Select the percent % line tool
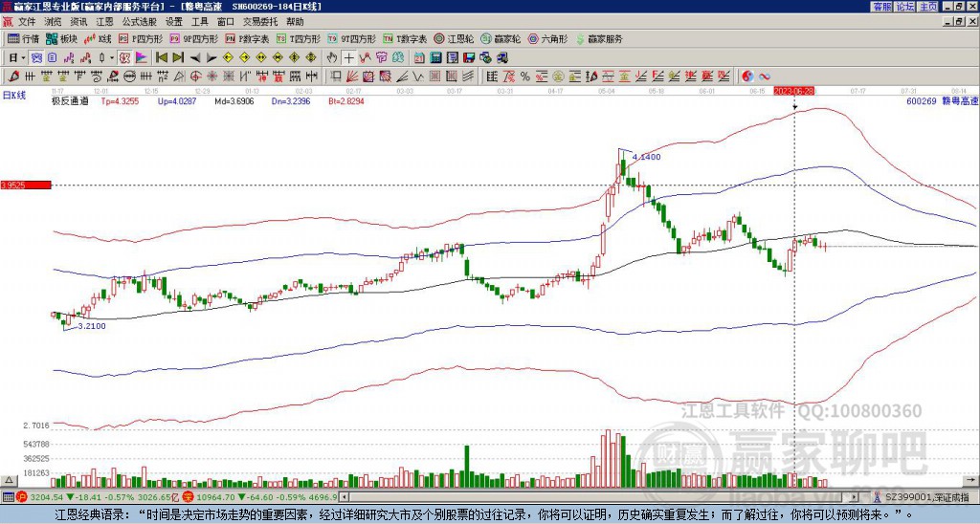Screen dimensions: 980x524 click(x=525, y=76)
